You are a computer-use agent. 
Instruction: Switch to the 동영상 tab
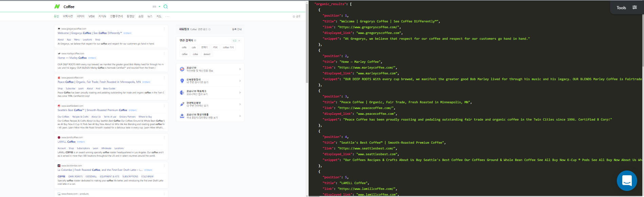click(x=131, y=16)
